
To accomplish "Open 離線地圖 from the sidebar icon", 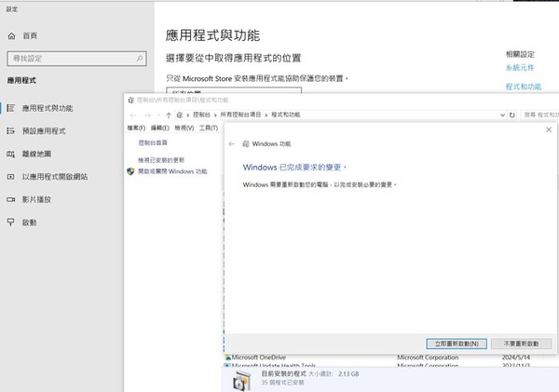I will coord(10,154).
